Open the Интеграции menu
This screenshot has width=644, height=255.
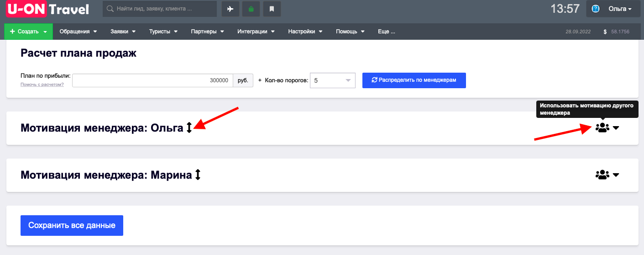tap(256, 32)
